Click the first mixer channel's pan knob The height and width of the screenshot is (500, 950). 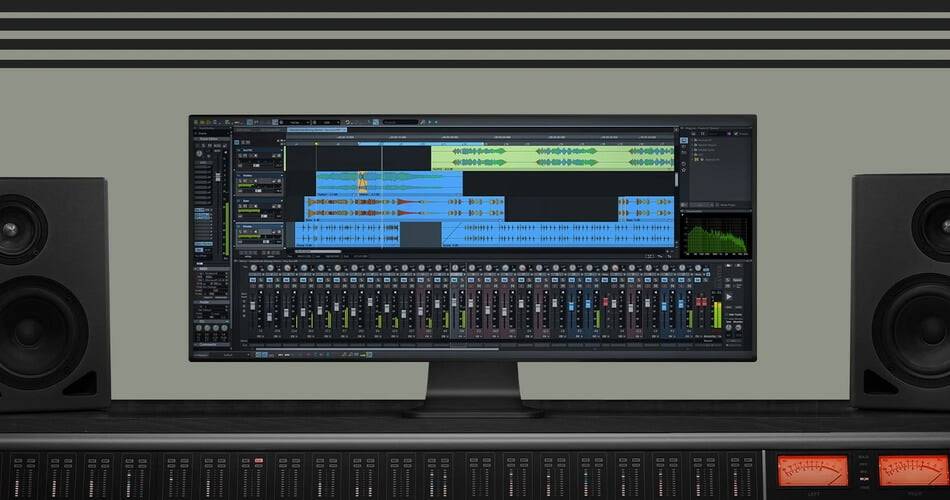[253, 268]
